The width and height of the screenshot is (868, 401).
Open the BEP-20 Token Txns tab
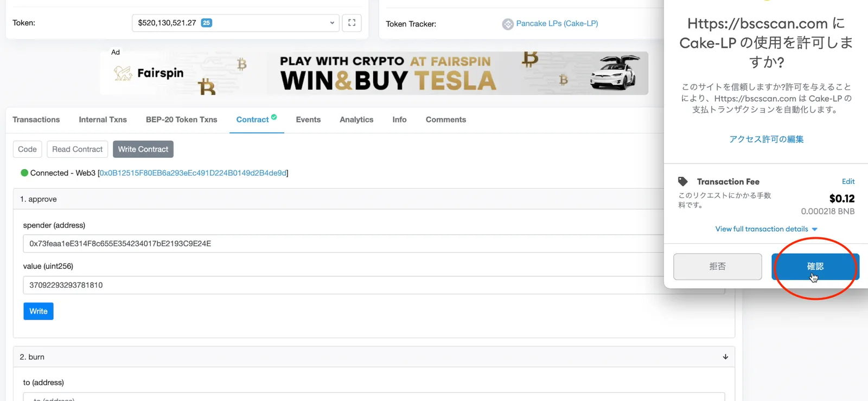(181, 120)
